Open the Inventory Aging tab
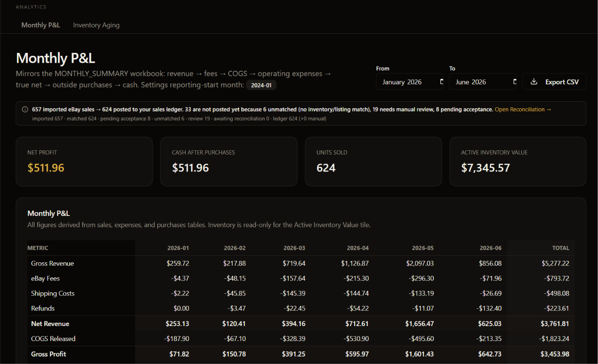598x364 pixels. 96,25
